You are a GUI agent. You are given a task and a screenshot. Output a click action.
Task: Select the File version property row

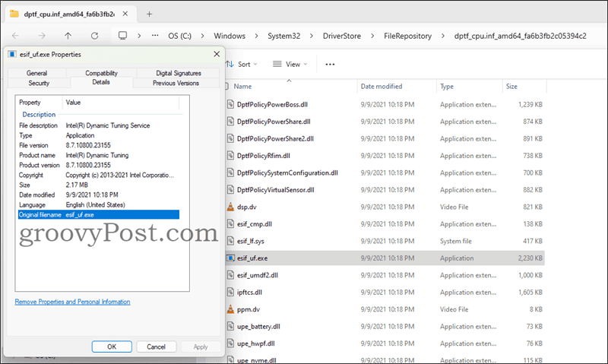click(x=99, y=145)
